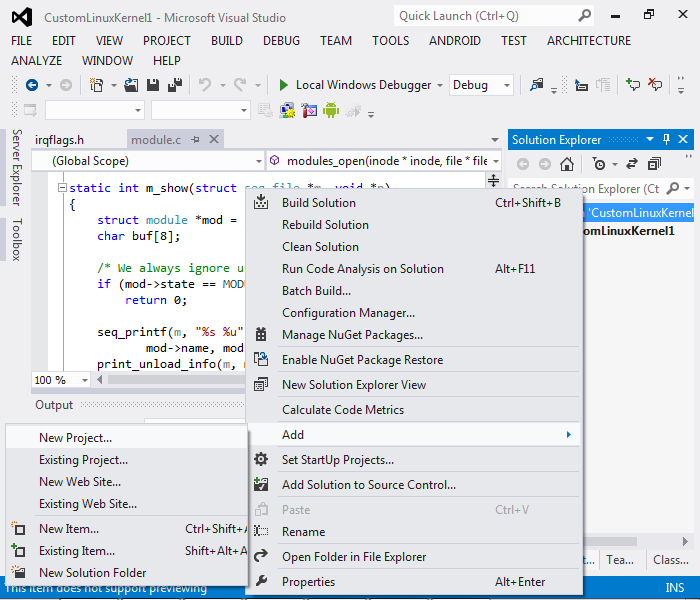Expand the Add submenu arrow
This screenshot has height=600, width=700.
569,434
